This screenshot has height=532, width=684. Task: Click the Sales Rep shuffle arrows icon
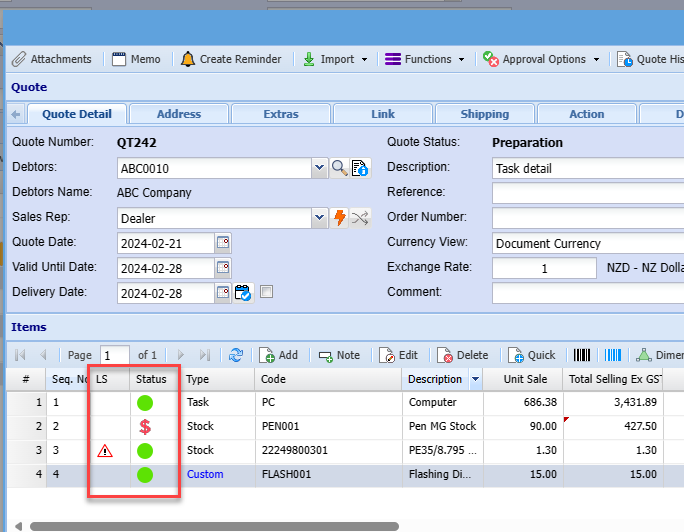coord(360,218)
